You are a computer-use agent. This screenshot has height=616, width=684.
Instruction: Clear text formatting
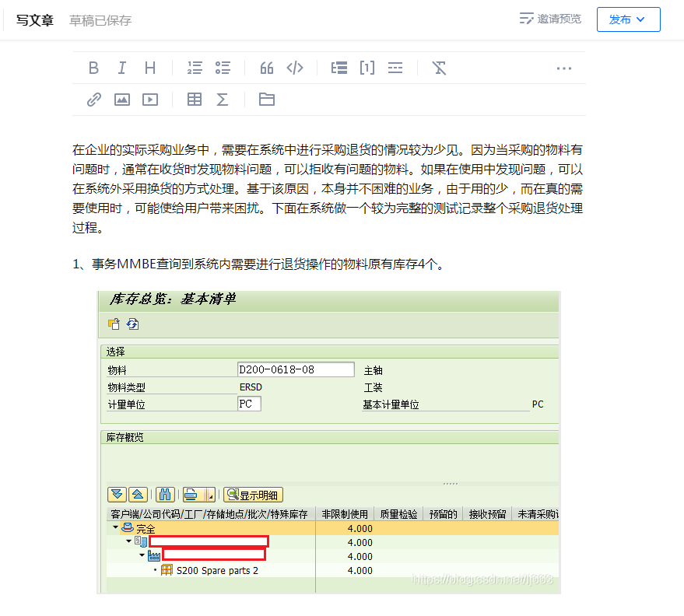click(x=440, y=68)
